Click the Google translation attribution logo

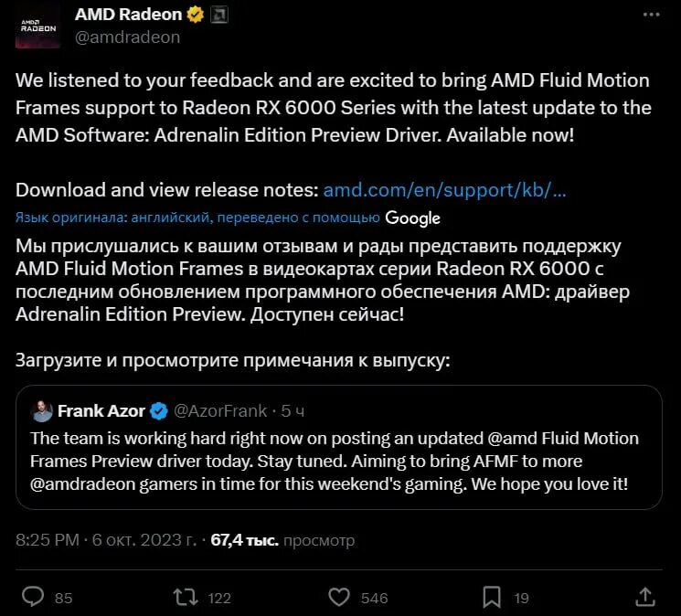[x=412, y=218]
